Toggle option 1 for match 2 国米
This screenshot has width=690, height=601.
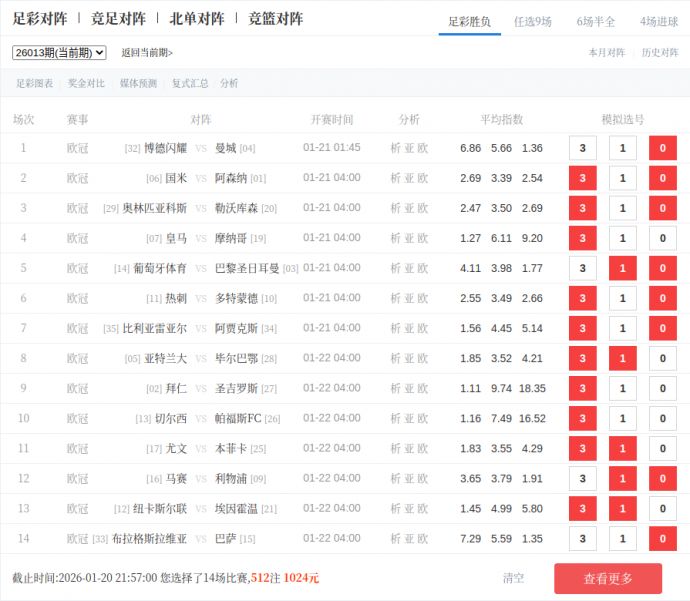pyautogui.click(x=622, y=178)
